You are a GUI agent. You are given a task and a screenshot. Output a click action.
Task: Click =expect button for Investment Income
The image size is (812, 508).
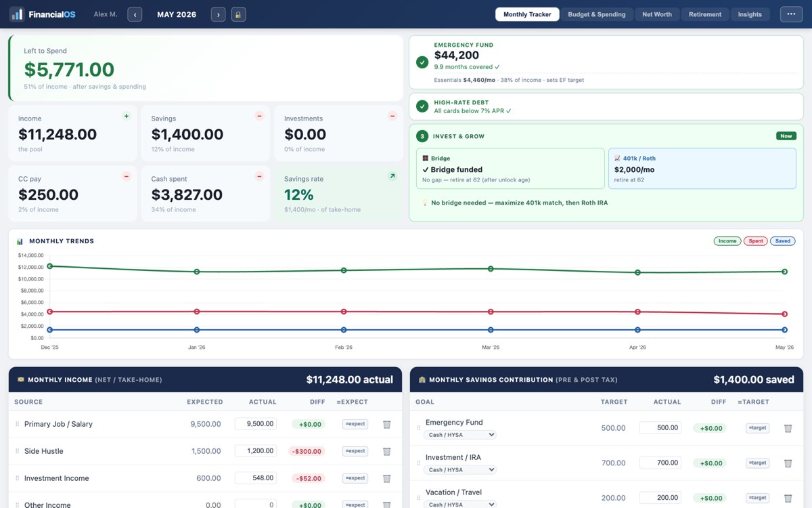tap(355, 478)
